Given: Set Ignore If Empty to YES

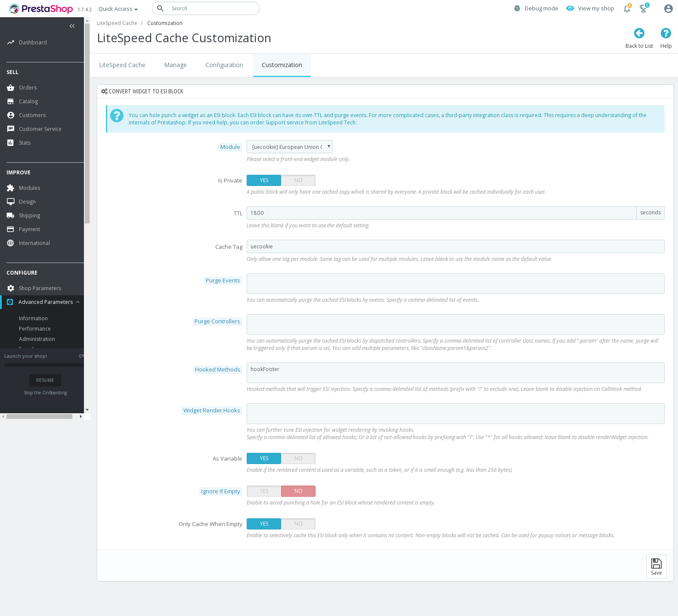Looking at the screenshot, I should (264, 491).
